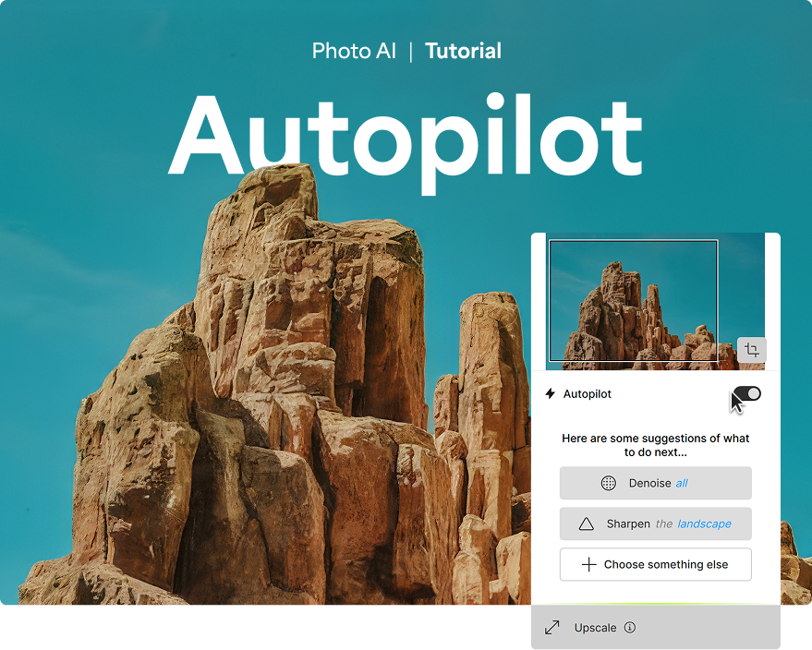Viewport: 812px width, 650px height.
Task: Click the 'Autopilot' panel label
Action: (588, 394)
